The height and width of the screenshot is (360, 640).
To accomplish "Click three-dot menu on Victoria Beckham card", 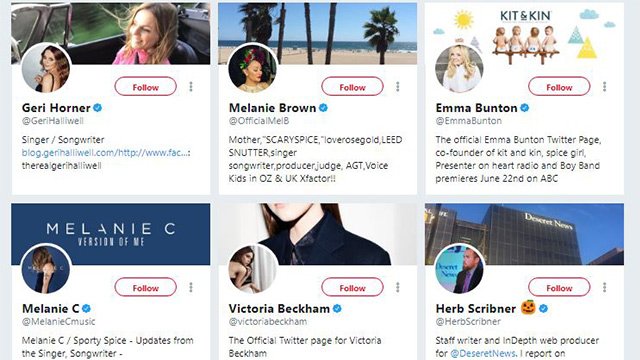I will (x=398, y=287).
